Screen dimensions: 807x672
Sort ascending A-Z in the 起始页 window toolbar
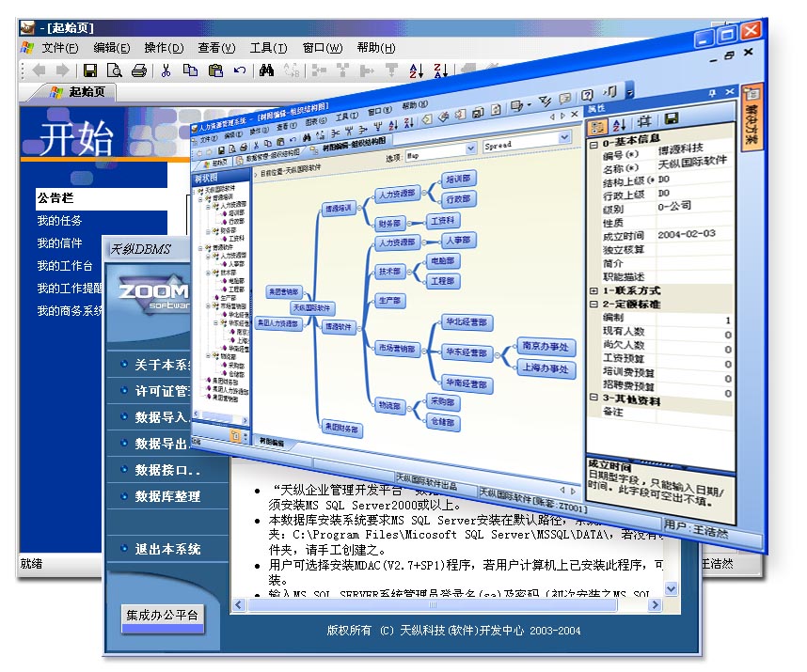[x=417, y=70]
